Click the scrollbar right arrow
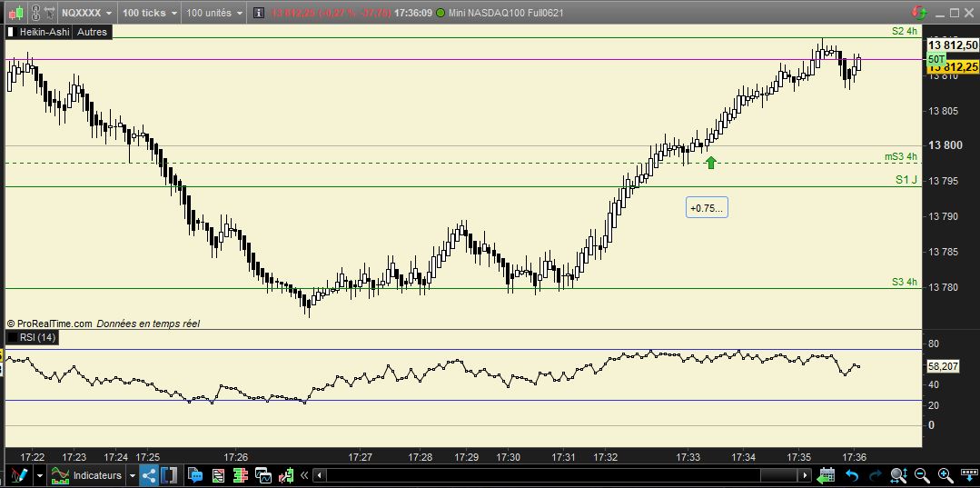 point(805,475)
